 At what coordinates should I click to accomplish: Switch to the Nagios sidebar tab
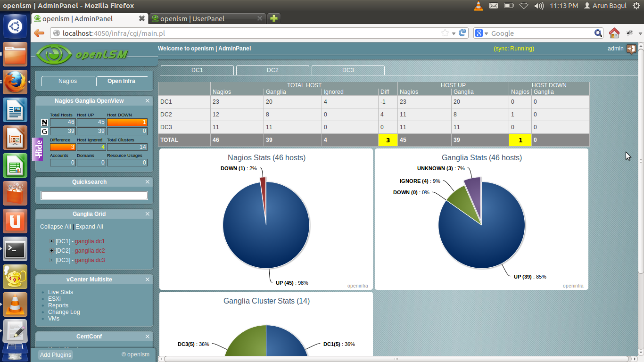click(x=68, y=81)
